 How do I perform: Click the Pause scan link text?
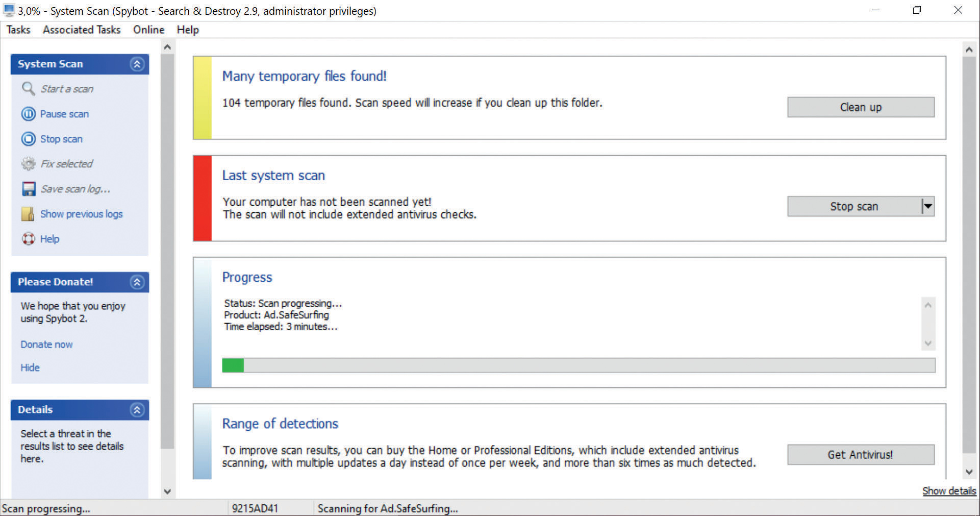click(64, 114)
